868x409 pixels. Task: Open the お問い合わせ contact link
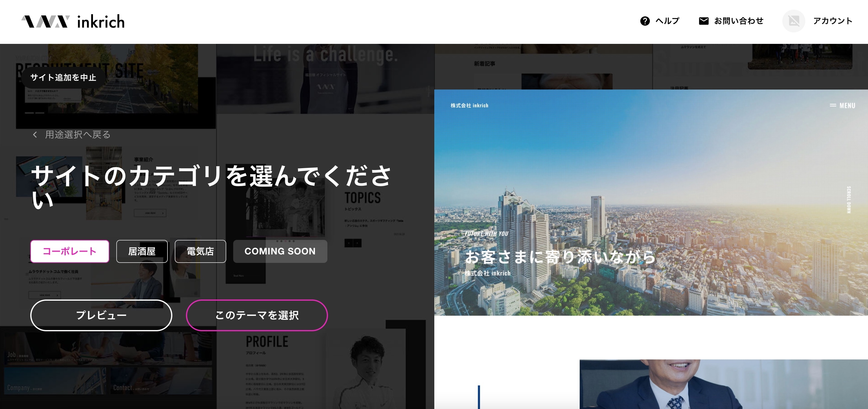click(x=739, y=21)
